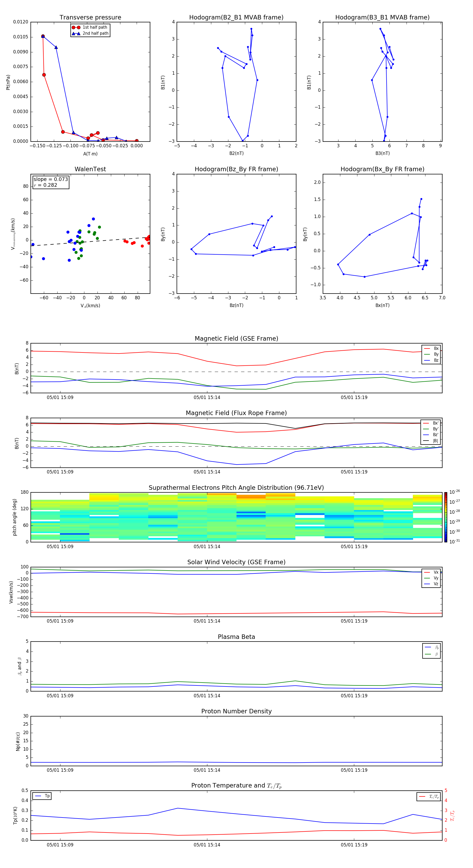Click the "Solar Wind Velocity (GSE Frame)" title

coord(236,562)
